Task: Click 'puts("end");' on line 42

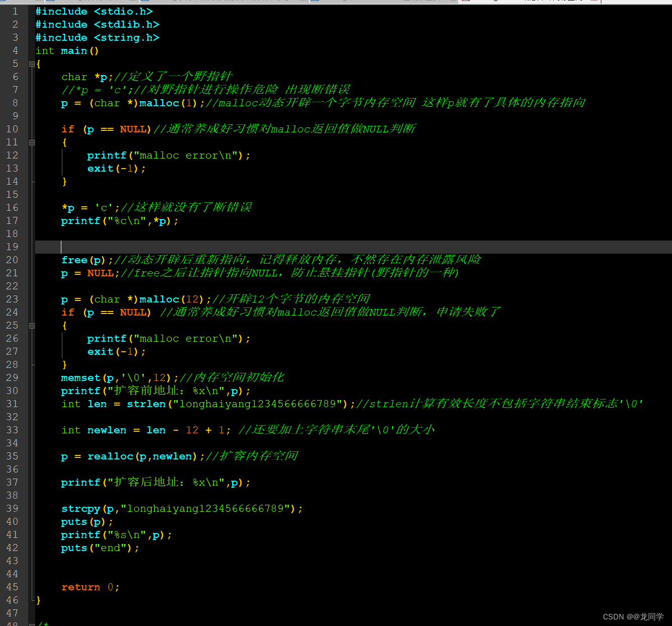Action: pyautogui.click(x=100, y=547)
